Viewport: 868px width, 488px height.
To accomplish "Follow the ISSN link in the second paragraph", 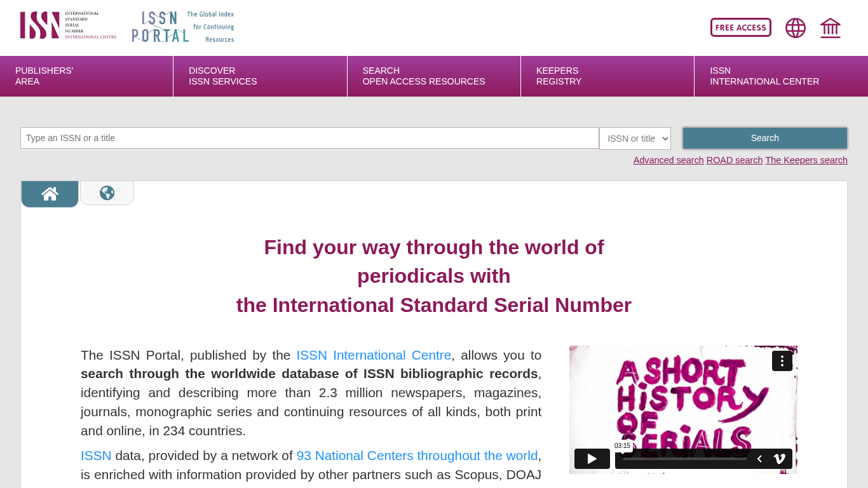I will (96, 456).
